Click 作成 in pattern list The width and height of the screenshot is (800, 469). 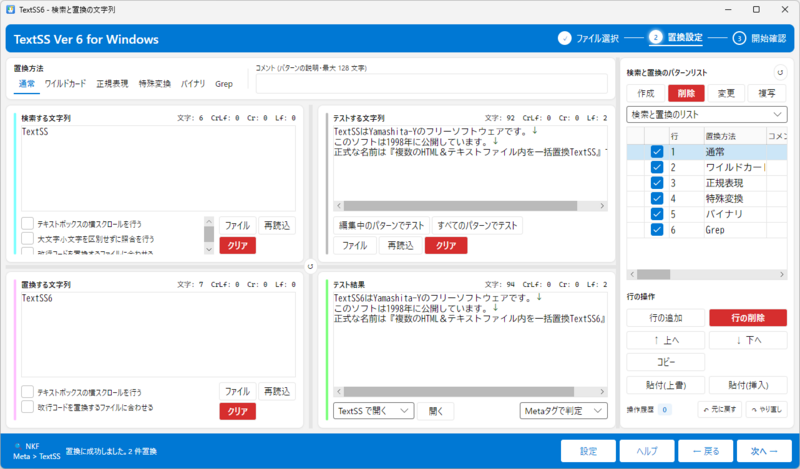tap(646, 93)
